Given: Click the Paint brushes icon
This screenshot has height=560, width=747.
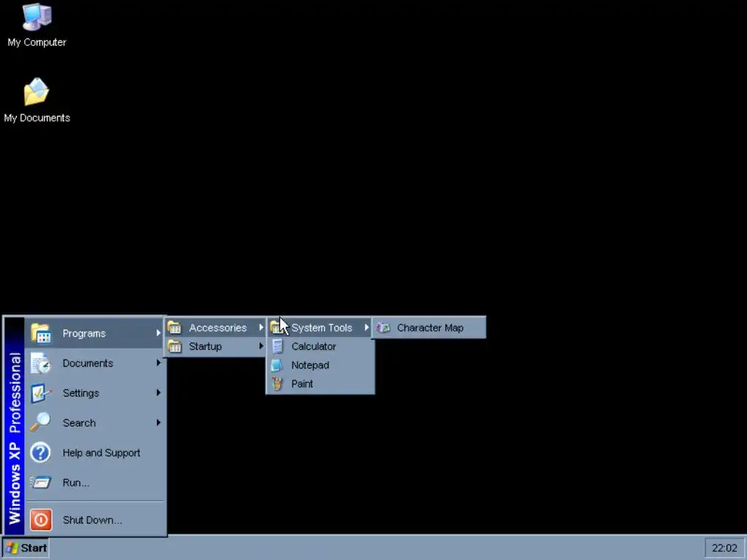Looking at the screenshot, I should pyautogui.click(x=277, y=384).
